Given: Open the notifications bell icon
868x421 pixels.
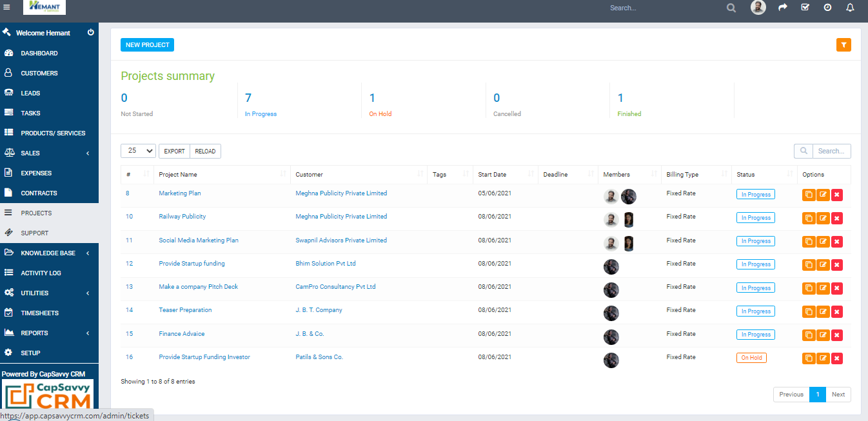Looking at the screenshot, I should tap(849, 8).
